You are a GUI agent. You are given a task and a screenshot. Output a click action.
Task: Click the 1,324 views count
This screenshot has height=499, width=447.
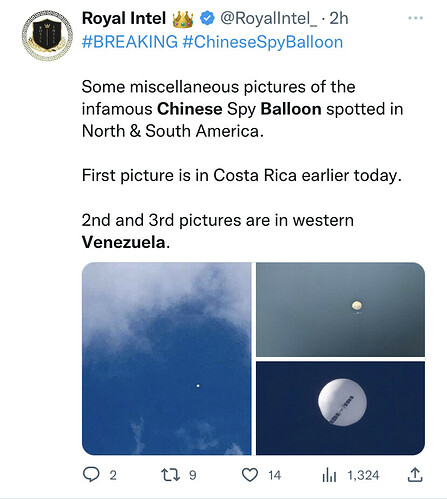click(363, 475)
